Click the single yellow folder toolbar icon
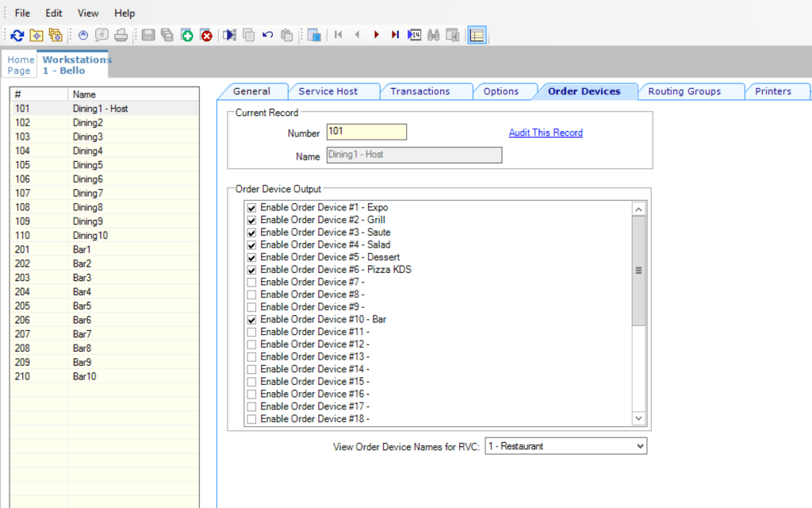812x508 pixels. (x=36, y=35)
